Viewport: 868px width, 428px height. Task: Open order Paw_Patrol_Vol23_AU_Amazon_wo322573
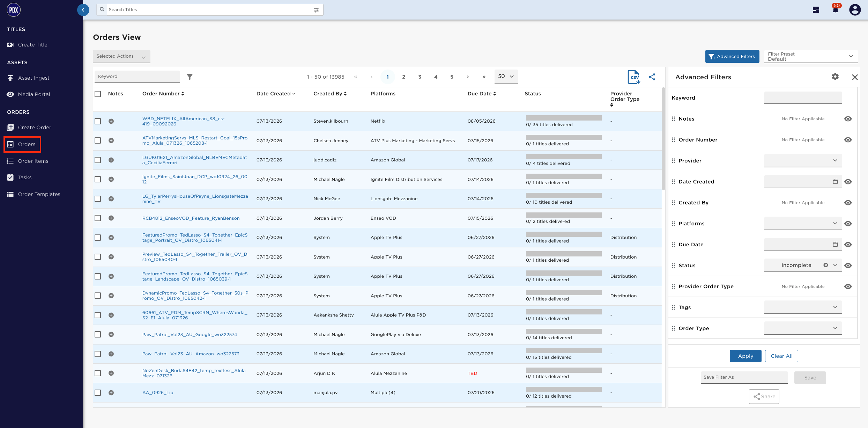tap(191, 354)
